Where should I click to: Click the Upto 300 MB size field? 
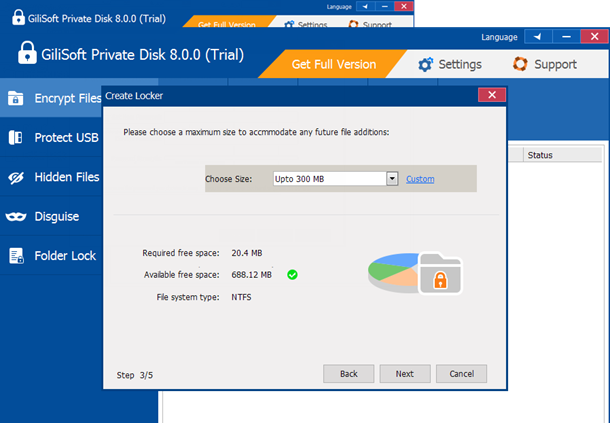(330, 179)
